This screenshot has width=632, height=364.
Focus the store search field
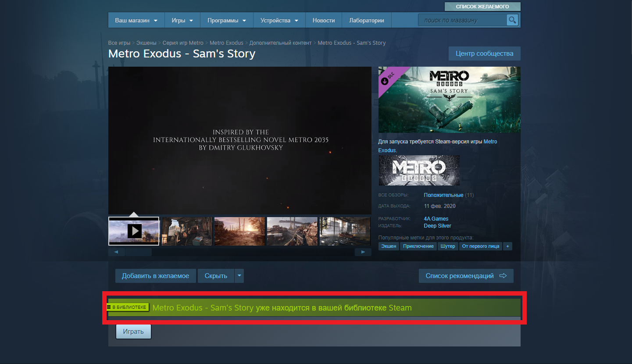tap(463, 20)
